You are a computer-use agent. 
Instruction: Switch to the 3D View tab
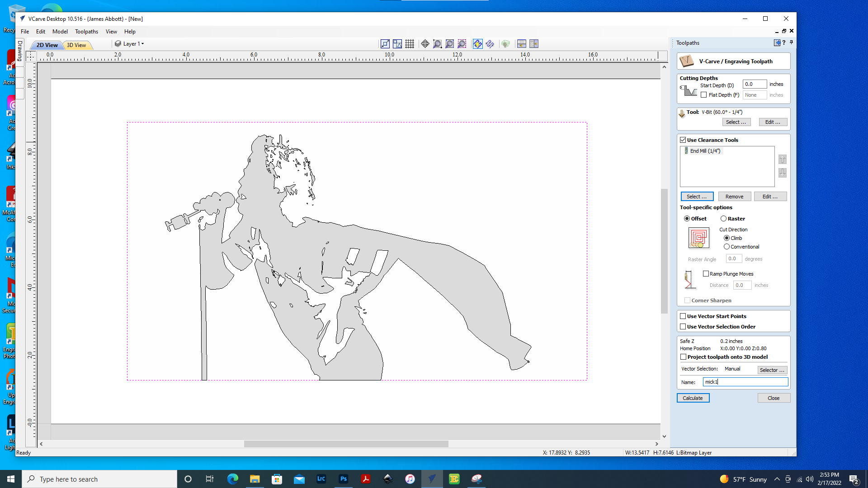coord(76,45)
